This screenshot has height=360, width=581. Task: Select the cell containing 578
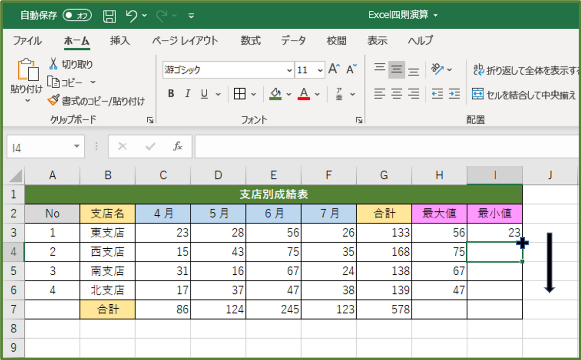[x=384, y=309]
